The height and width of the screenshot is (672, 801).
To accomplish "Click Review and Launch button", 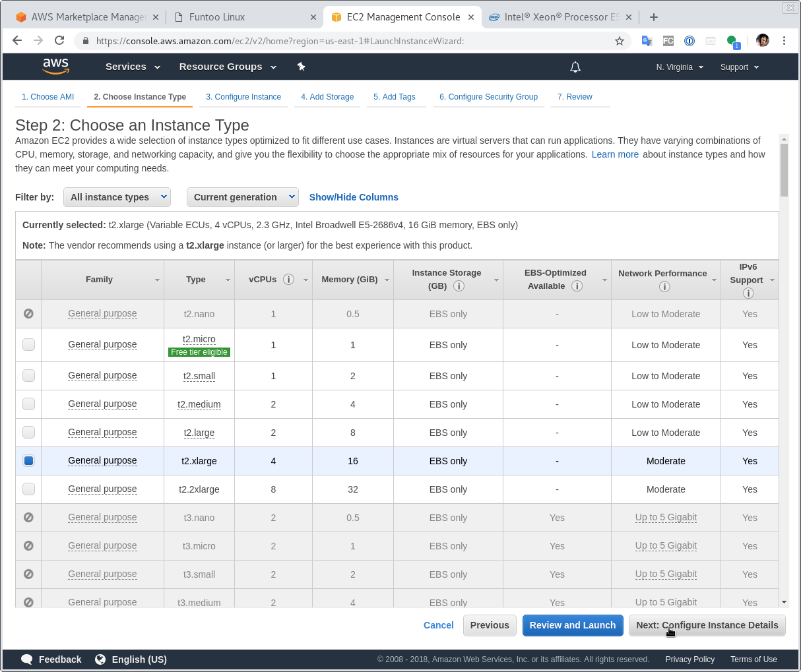I will pos(573,625).
